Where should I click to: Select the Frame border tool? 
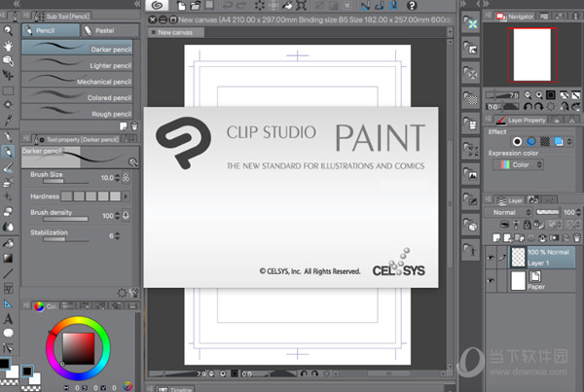point(8,288)
